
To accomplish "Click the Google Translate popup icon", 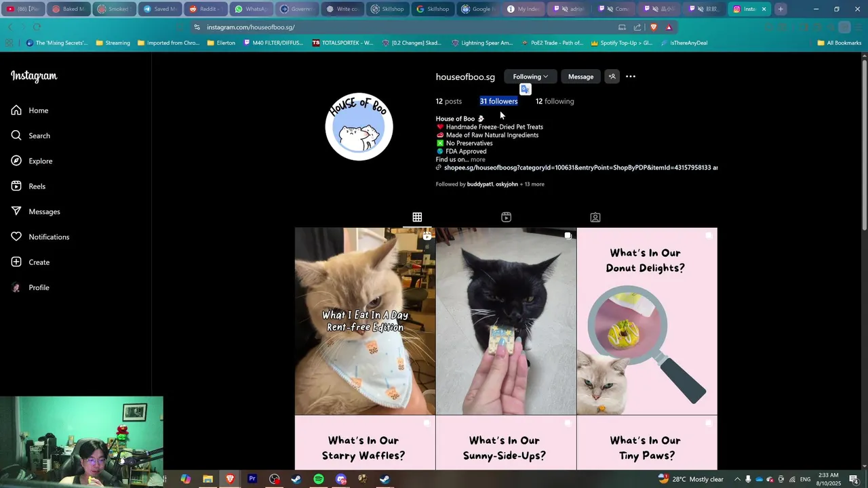I will (525, 89).
